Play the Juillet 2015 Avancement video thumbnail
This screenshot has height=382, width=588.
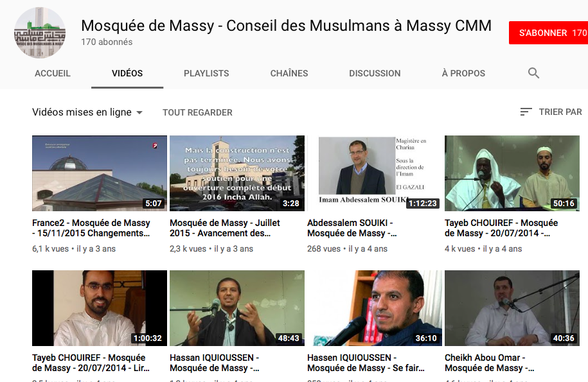point(237,173)
